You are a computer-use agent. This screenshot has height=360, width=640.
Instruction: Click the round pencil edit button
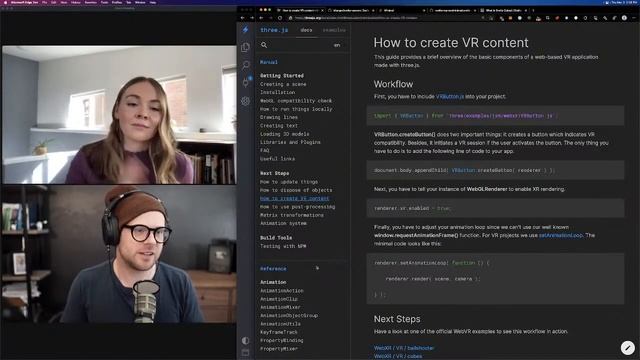(x=628, y=348)
